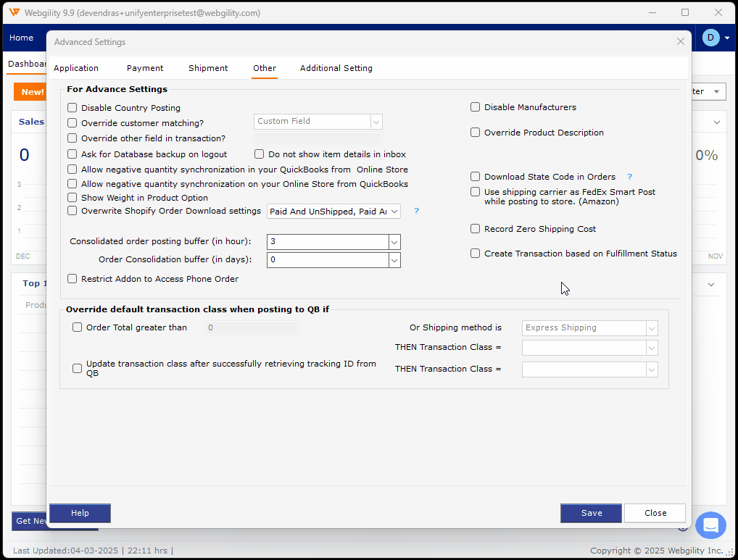Enable Restrict Addon to Access Phone Order
This screenshot has height=560, width=738.
(72, 279)
